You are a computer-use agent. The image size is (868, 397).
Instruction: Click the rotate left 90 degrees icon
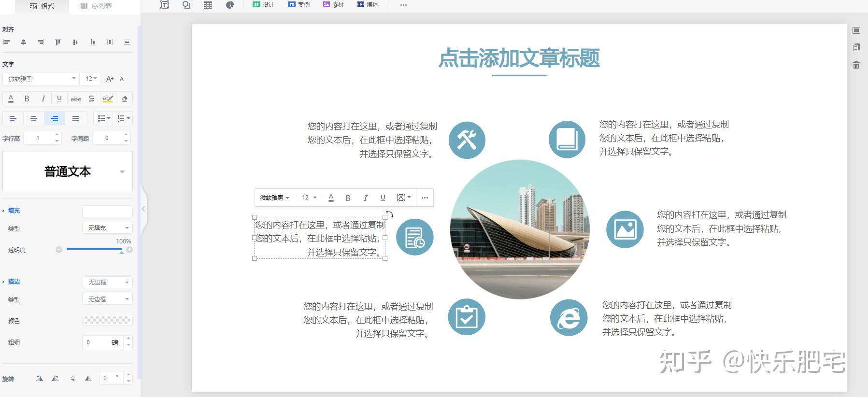[x=56, y=379]
